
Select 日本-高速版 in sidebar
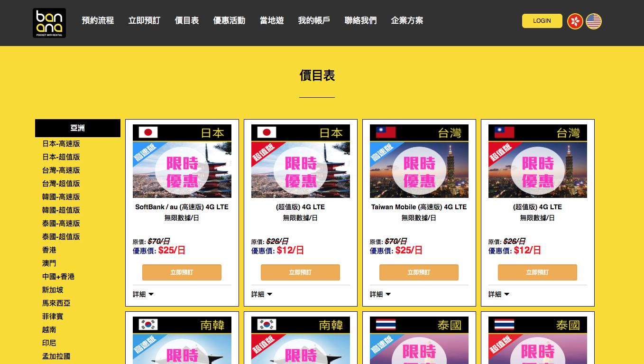click(x=61, y=144)
